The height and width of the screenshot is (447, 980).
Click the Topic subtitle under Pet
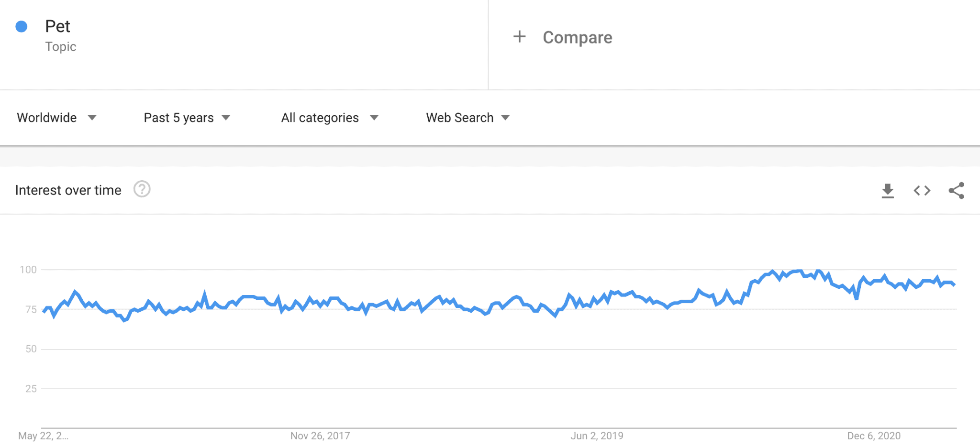point(61,46)
